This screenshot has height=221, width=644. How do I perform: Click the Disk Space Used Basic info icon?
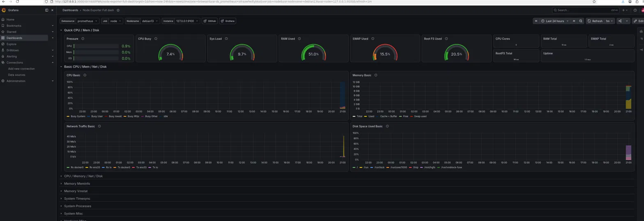click(387, 126)
